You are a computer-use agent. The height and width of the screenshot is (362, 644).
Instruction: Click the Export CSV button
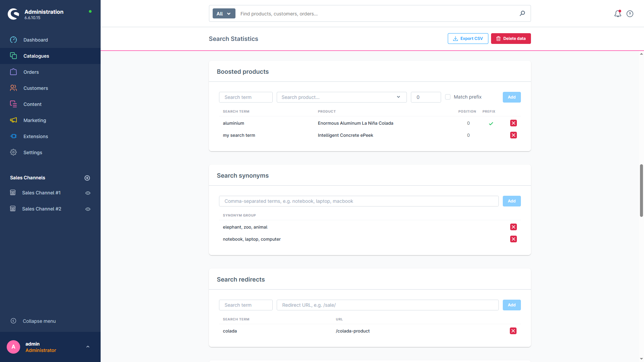point(468,39)
